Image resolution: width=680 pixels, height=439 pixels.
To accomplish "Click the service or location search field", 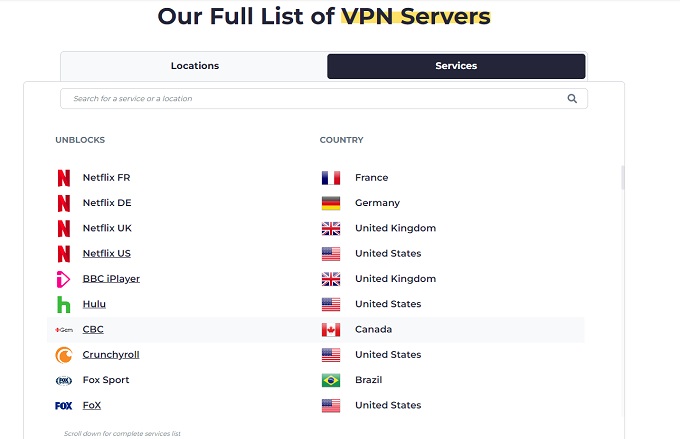I will pyautogui.click(x=324, y=98).
